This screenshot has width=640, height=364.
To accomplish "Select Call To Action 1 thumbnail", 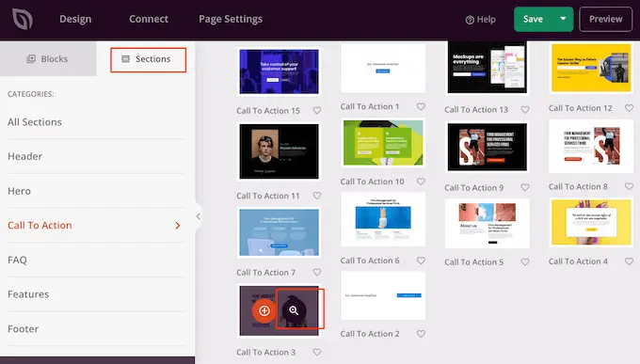I will tap(383, 68).
